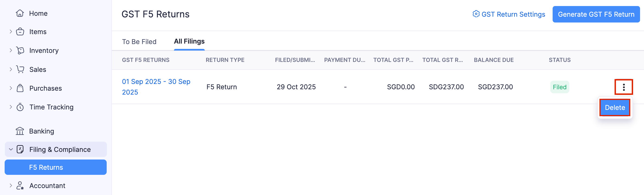Collapse the Filing & Compliance section
The width and height of the screenshot is (644, 195).
point(11,149)
